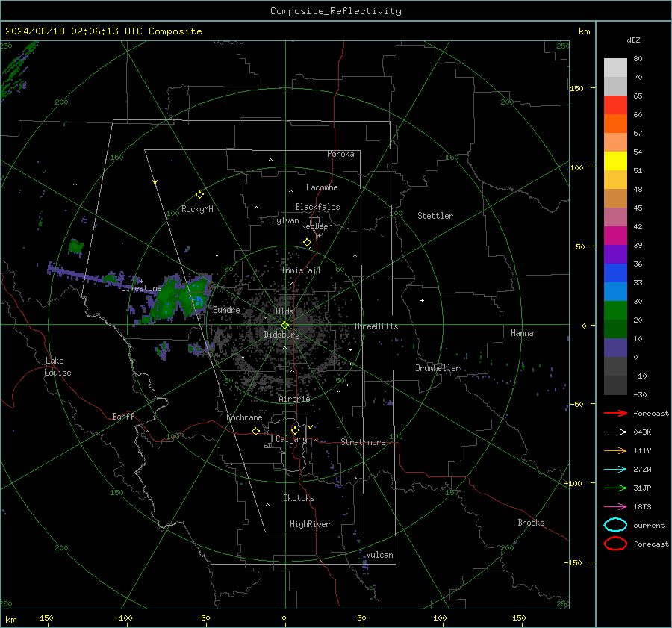The height and width of the screenshot is (628, 672).
Task: Click the yellow radar center marker at Didsbury
Action: (284, 326)
